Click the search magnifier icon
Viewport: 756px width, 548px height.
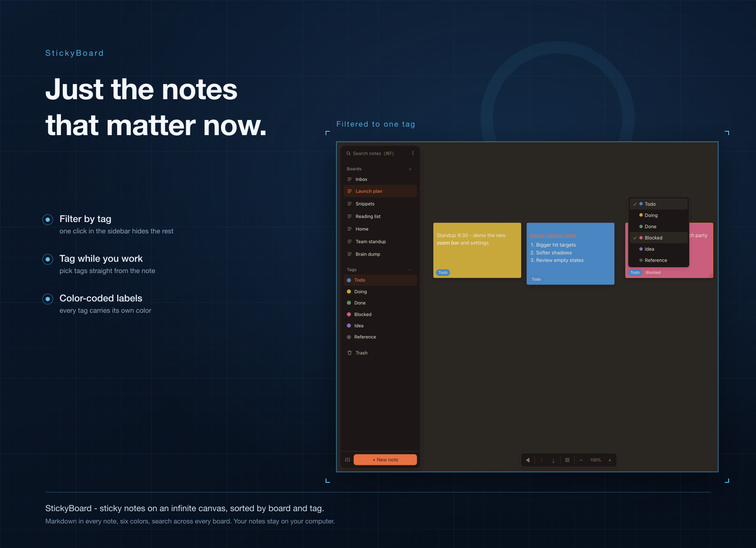pyautogui.click(x=349, y=154)
